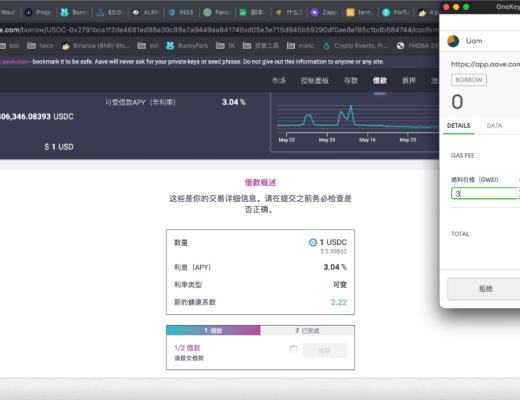Click the May 23 label on the rate chart
520x400 pixels.
tap(408, 140)
